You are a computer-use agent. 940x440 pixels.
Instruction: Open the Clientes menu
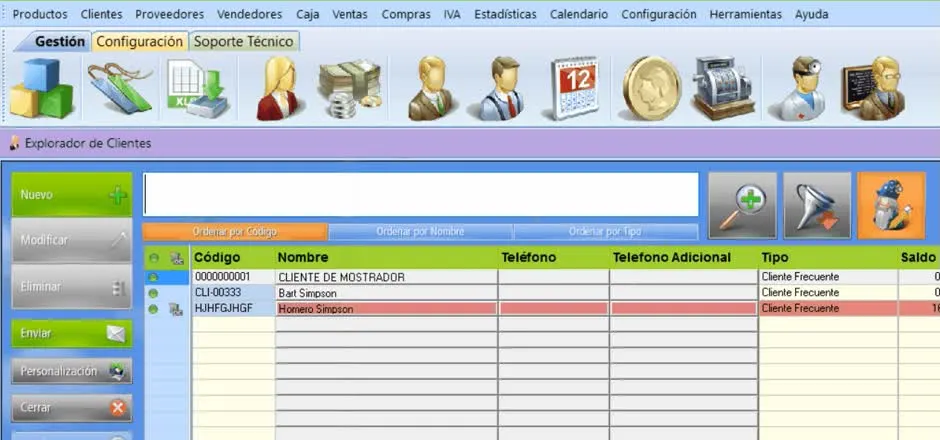101,14
